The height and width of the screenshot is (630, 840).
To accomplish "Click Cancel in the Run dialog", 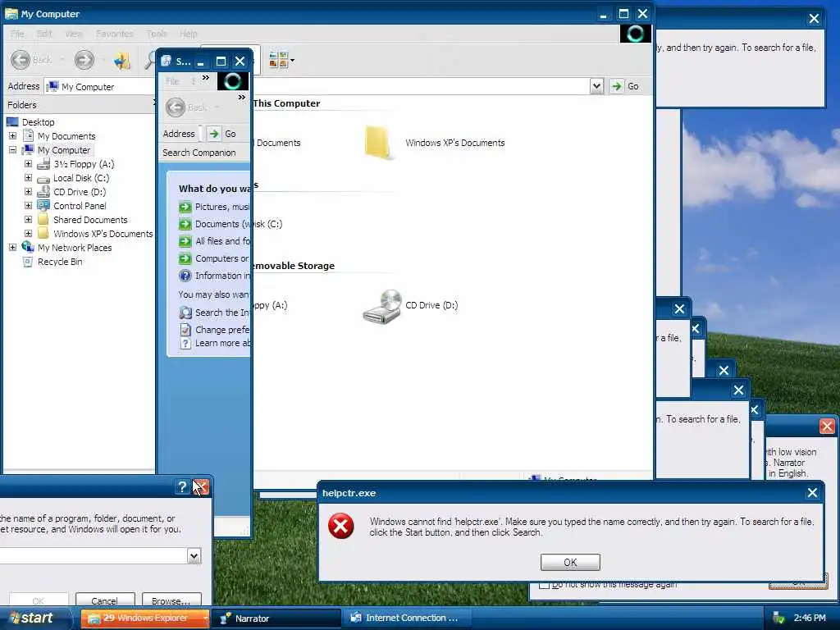I will [104, 600].
